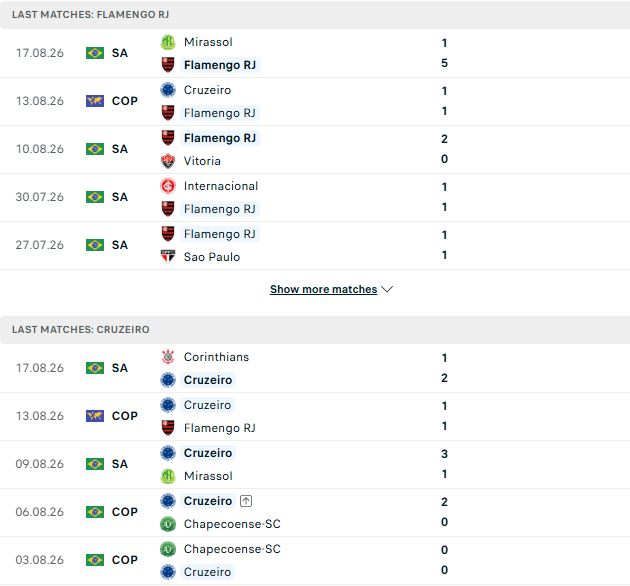Click Mirassol crest in 09.08.26 match
The width and height of the screenshot is (630, 586).
168,476
